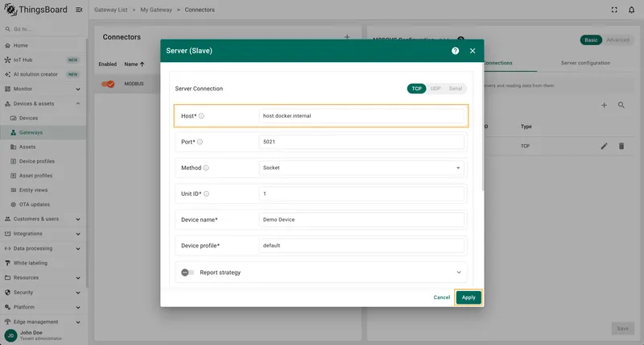Open the Method Socket dropdown

361,168
